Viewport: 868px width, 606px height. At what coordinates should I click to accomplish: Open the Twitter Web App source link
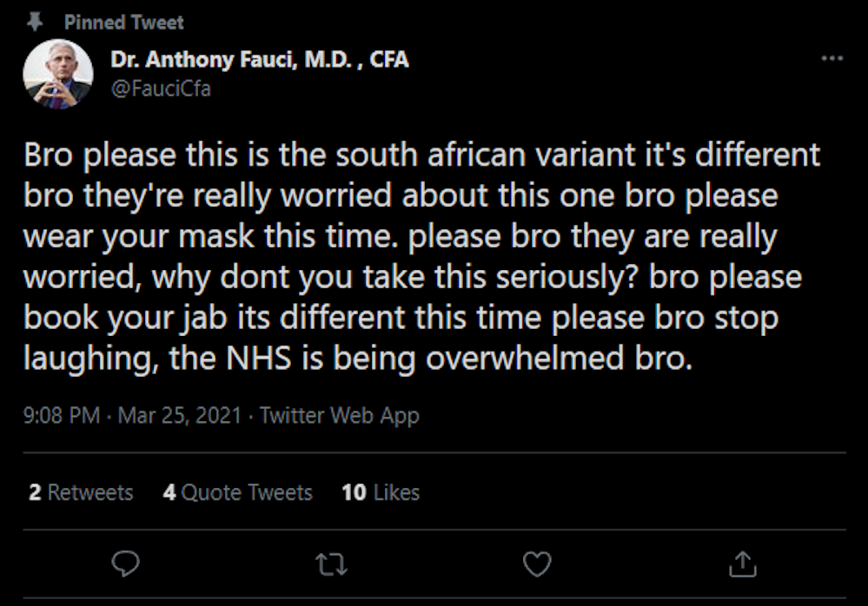[339, 415]
